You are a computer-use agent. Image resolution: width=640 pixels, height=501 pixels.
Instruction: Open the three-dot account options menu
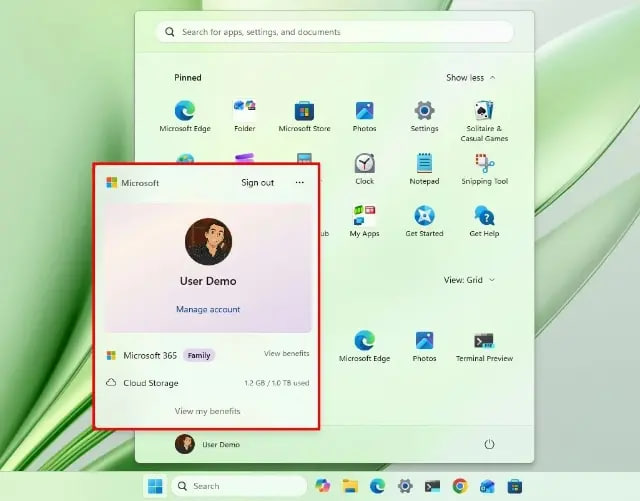click(x=300, y=183)
